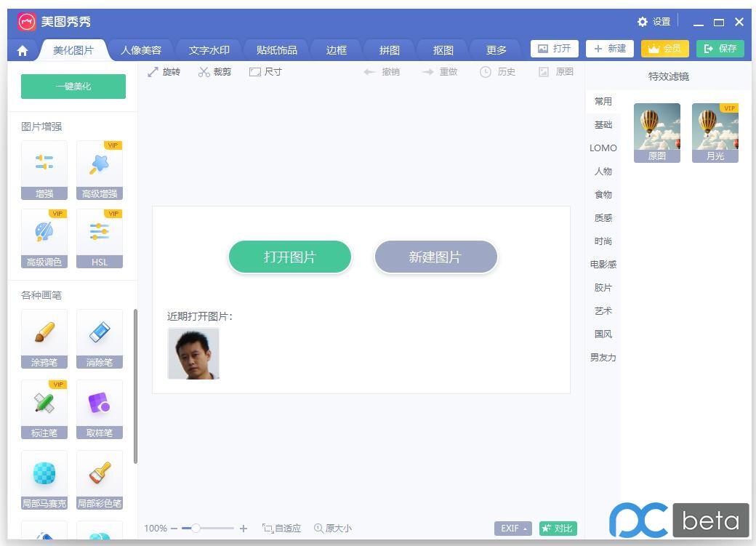Select the 时尚 filter category
756x546 pixels.
603,241
